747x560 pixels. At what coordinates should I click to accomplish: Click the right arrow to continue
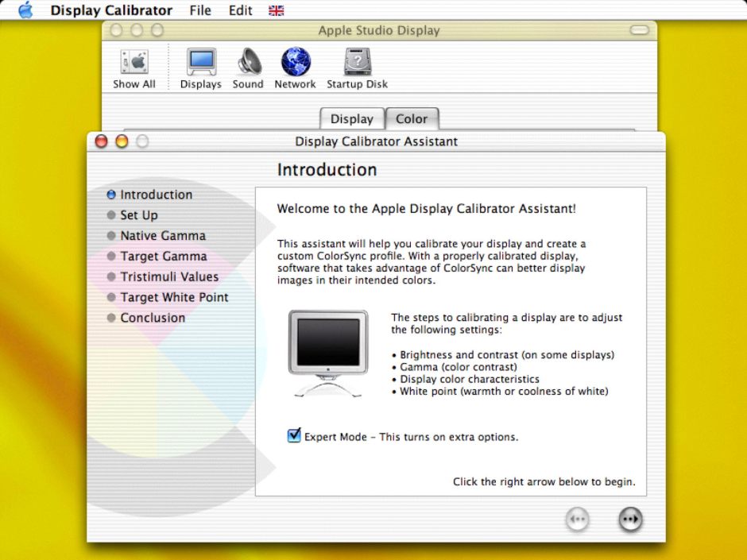(630, 519)
